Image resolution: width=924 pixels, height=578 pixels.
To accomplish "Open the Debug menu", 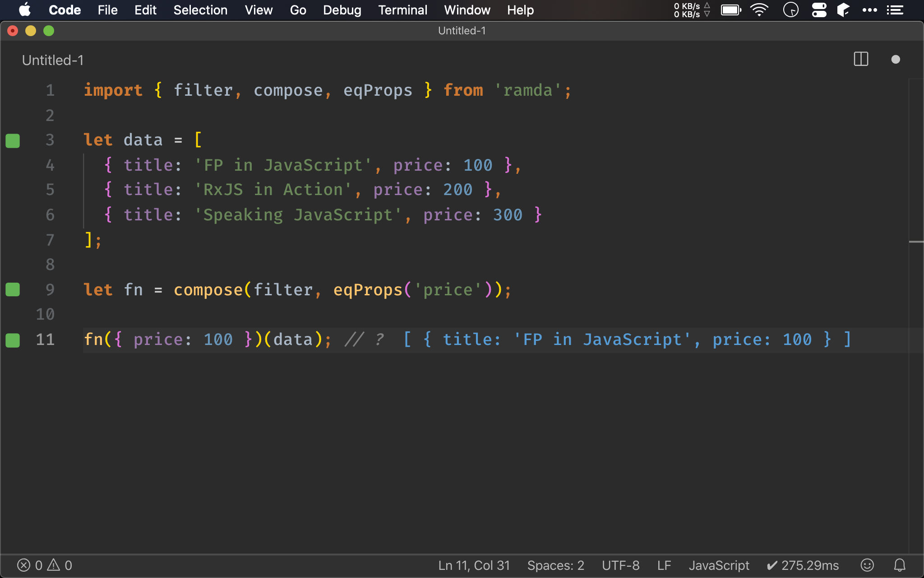I will pyautogui.click(x=342, y=10).
